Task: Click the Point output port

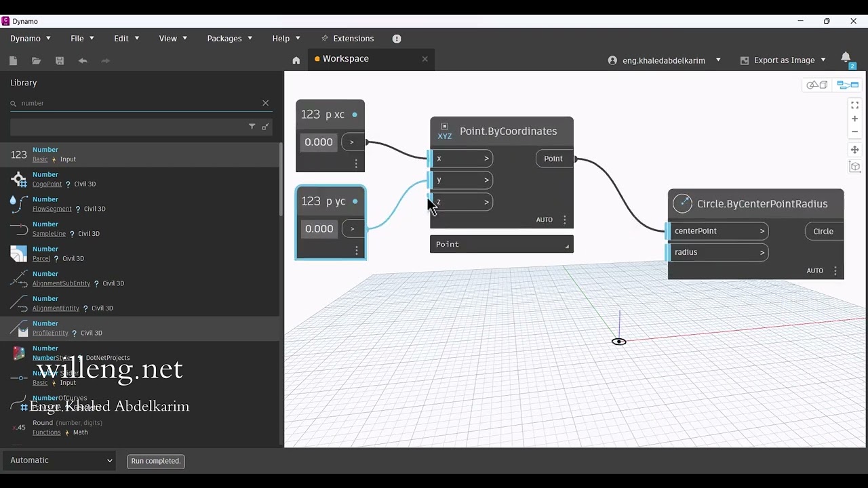Action: (x=554, y=159)
